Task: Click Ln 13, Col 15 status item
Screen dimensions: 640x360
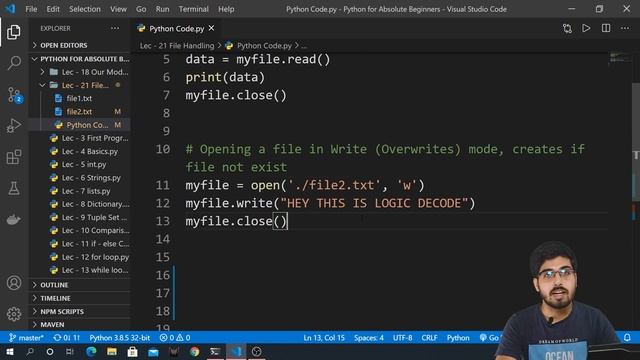Action: pyautogui.click(x=324, y=338)
